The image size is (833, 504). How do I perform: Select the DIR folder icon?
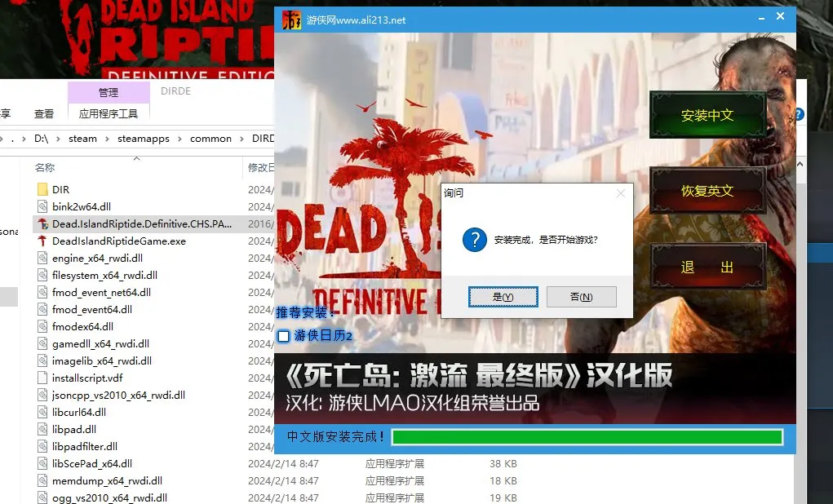click(42, 189)
